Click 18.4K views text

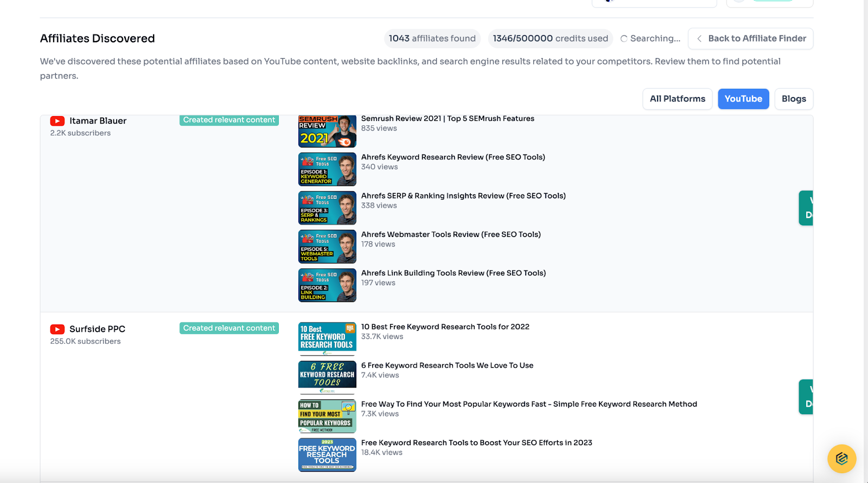(x=382, y=453)
